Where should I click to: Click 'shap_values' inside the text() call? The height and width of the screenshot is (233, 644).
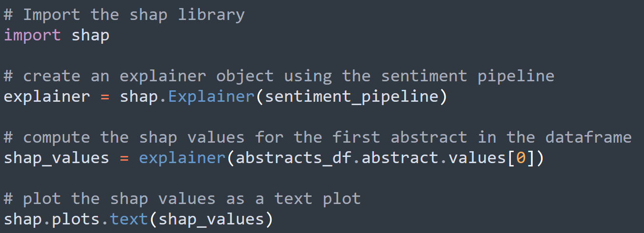click(211, 220)
